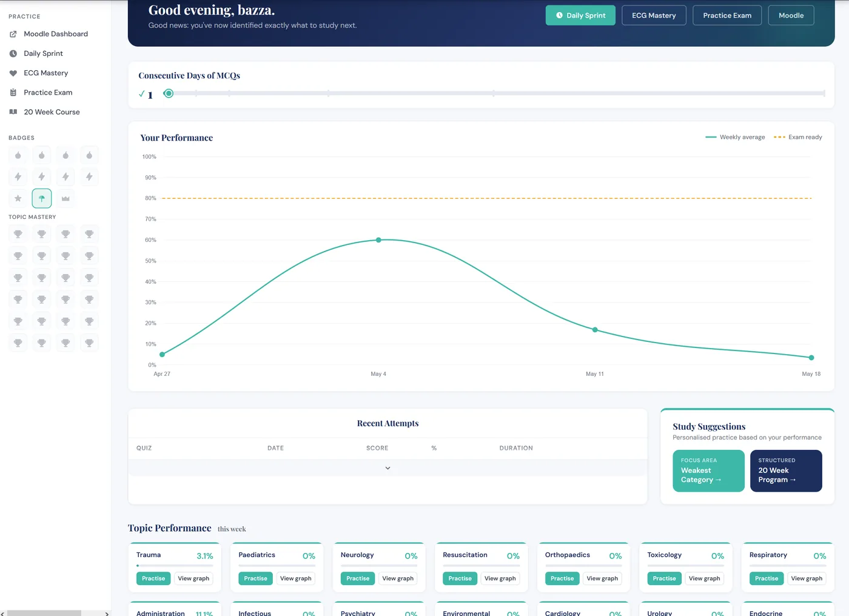Viewport: 849px width, 616px height.
Task: Click the Paediatrics 0% score value
Action: pos(309,556)
